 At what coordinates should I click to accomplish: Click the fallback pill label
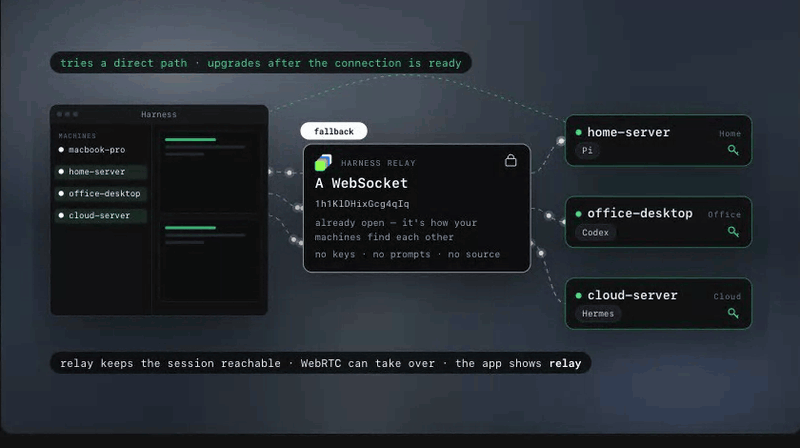click(334, 131)
